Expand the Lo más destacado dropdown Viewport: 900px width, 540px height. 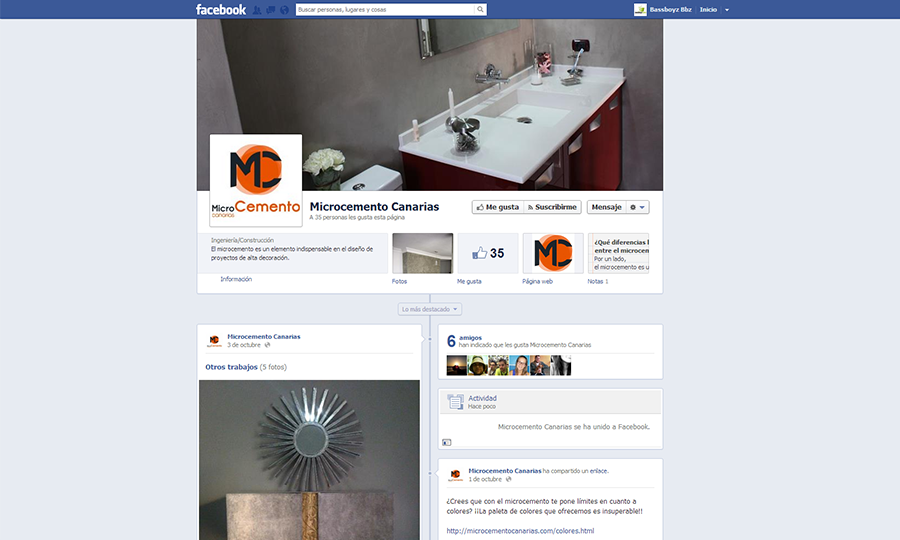tap(430, 309)
